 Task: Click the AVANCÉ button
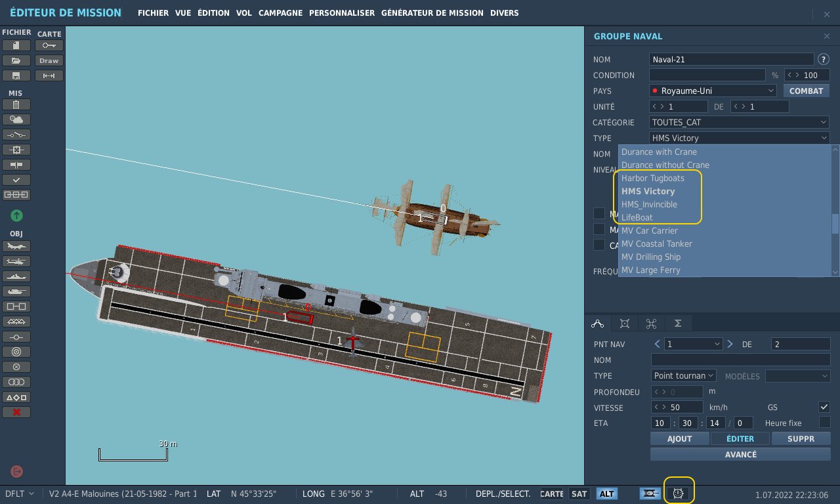[x=741, y=454]
